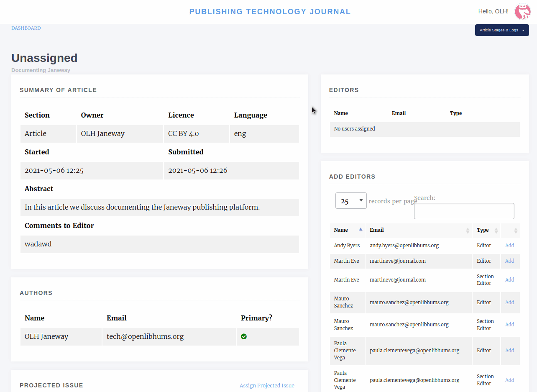The height and width of the screenshot is (392, 537).
Task: Click Hello, OLH! greeting
Action: (x=494, y=11)
